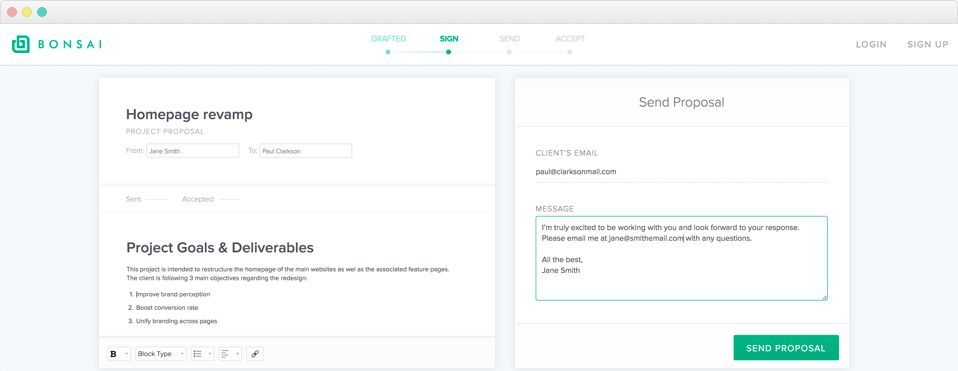Screen dimensions: 958x371
Task: Click the "Boost conversion rate" list item
Action: point(167,307)
